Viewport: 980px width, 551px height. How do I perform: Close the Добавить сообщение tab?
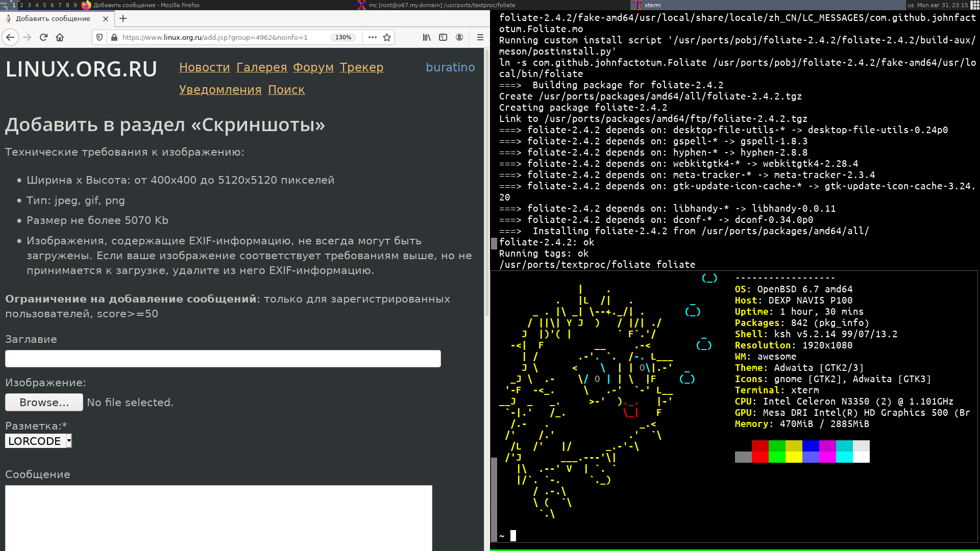point(106,19)
